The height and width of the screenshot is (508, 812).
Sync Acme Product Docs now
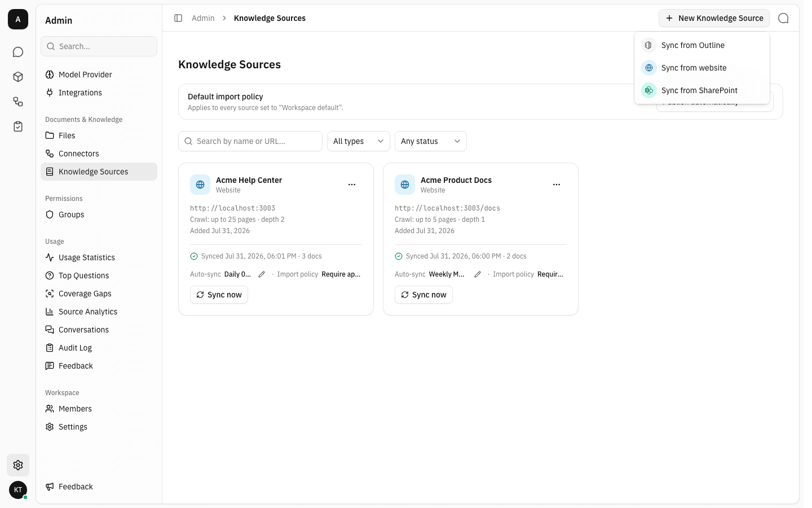point(423,295)
